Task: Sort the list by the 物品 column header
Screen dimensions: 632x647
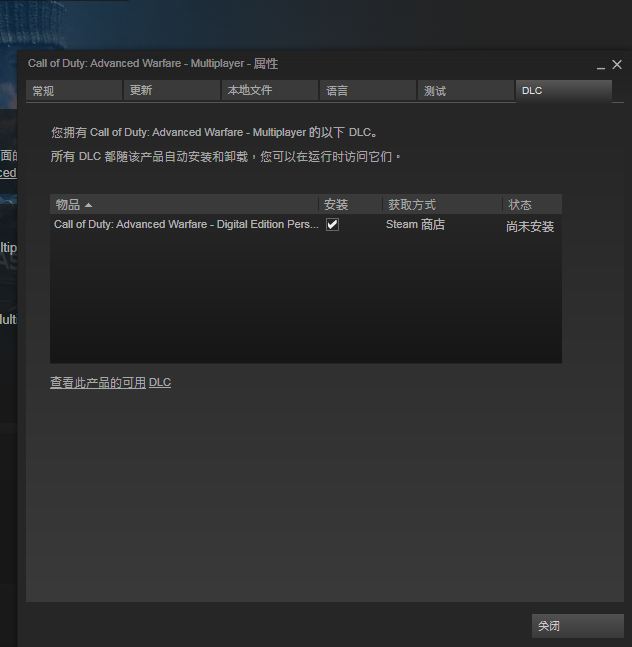Action: [184, 205]
